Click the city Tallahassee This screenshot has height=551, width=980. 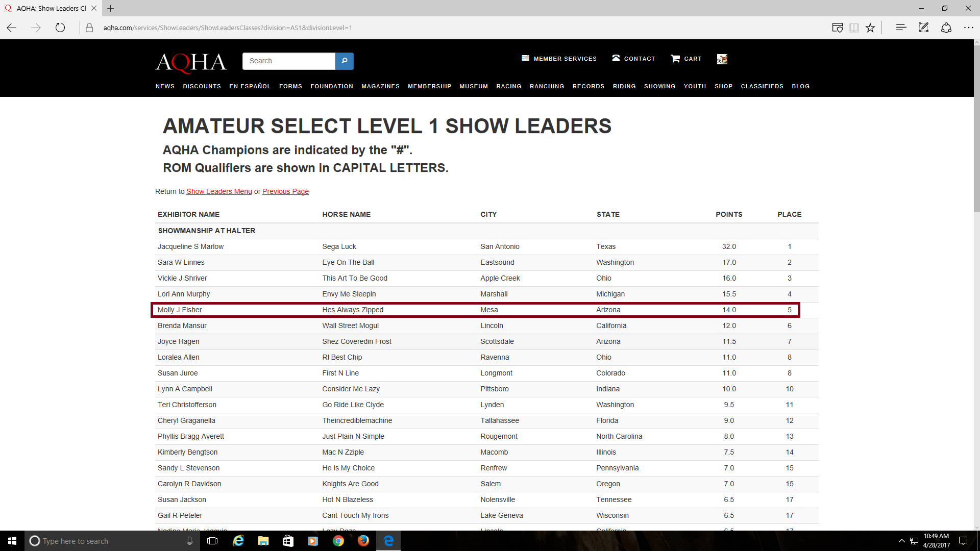point(500,420)
